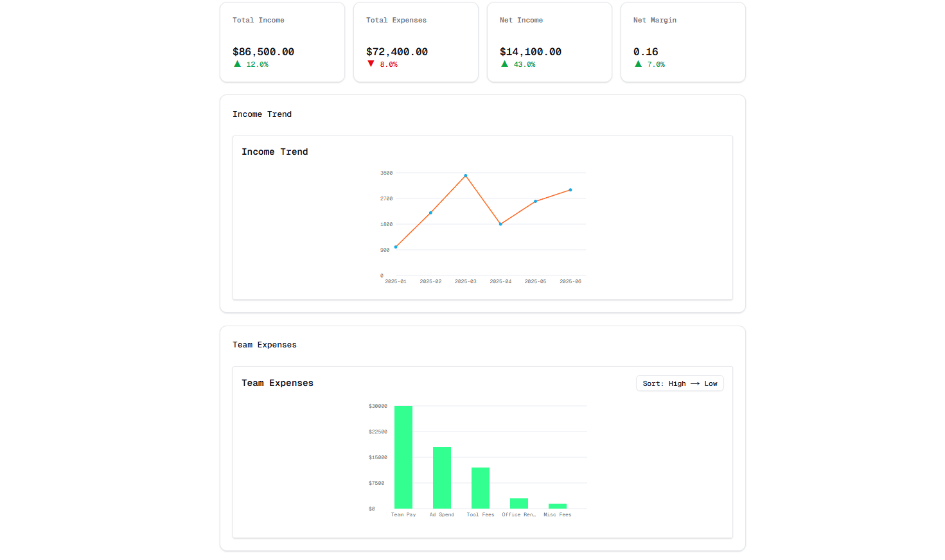Click the 2025-06 x-axis label
This screenshot has height=560, width=945.
pos(570,281)
